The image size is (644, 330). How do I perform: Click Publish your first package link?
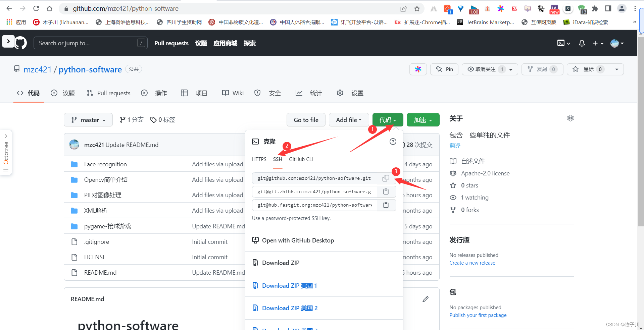[x=478, y=315]
